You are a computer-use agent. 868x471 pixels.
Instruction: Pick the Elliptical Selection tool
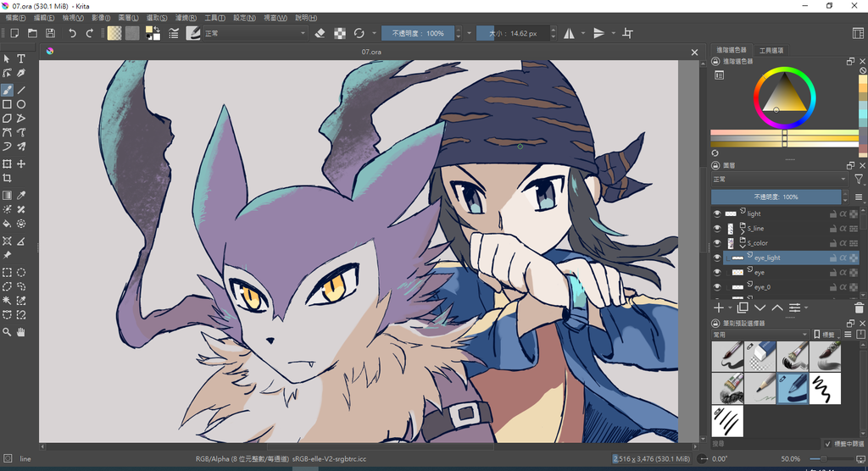pos(21,272)
